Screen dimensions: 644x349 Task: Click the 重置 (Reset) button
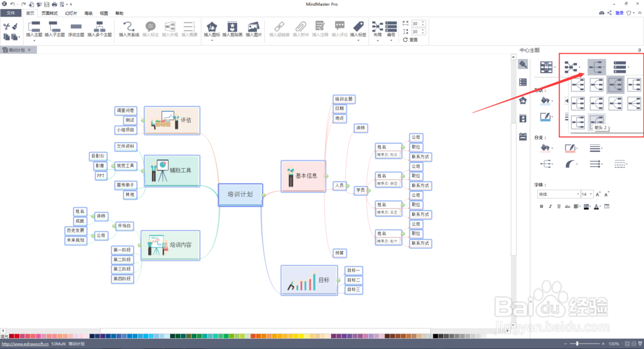410,40
